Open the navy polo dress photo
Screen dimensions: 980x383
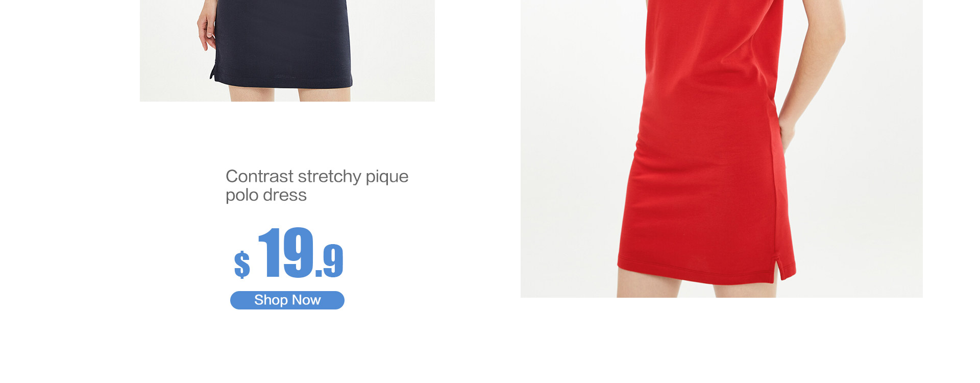pos(287,51)
